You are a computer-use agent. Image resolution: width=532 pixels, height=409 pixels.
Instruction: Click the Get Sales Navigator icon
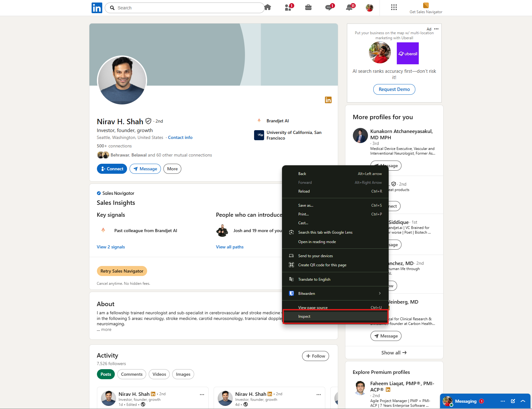click(x=426, y=5)
